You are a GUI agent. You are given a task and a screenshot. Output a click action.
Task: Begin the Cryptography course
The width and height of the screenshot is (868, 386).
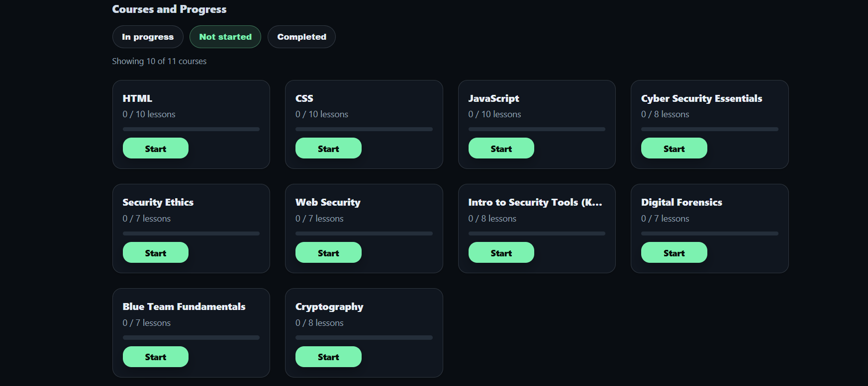[328, 357]
